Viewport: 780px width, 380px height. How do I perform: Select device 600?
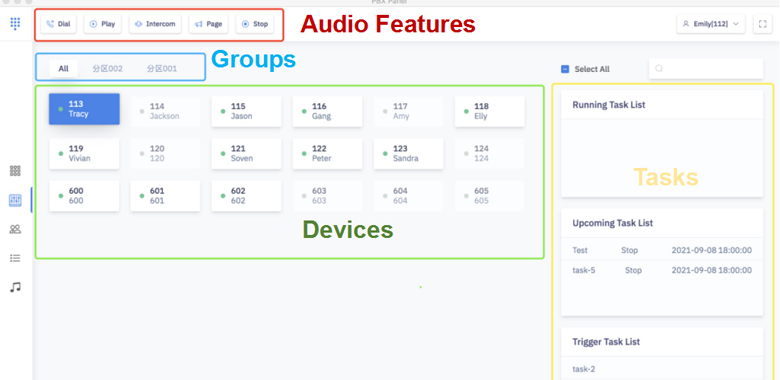point(84,196)
